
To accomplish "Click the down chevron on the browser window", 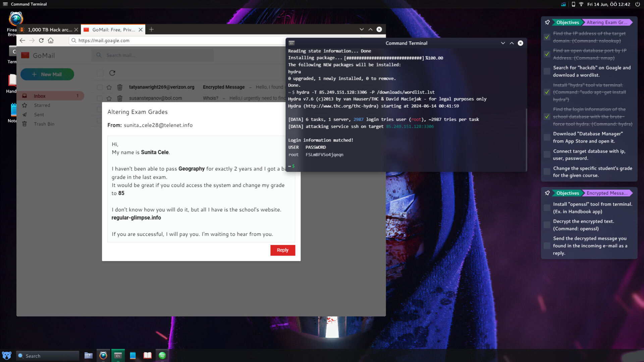I will coord(362,29).
